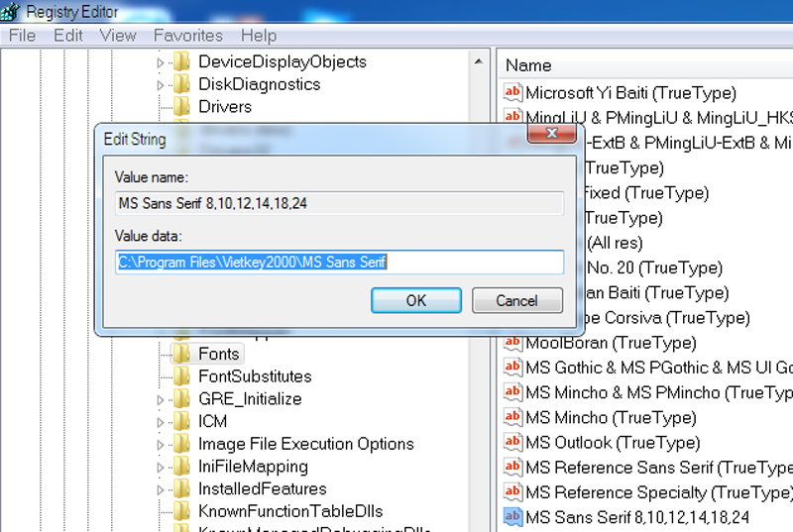Select the DiskDiagnostics folder icon

pyautogui.click(x=182, y=84)
